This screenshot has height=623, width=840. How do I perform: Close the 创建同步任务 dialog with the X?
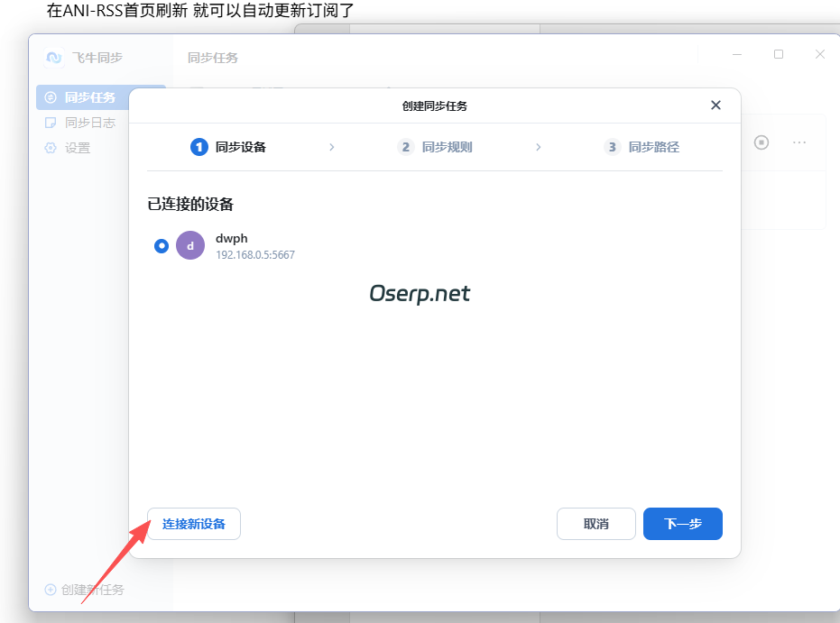715,105
